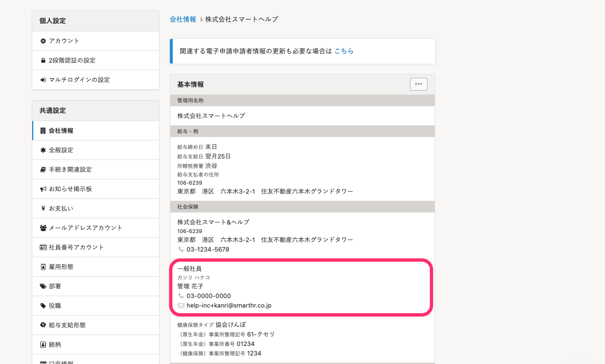Image resolution: width=605 pixels, height=364 pixels.
Task: Click the 共通設定 panel heading
Action: point(95,111)
